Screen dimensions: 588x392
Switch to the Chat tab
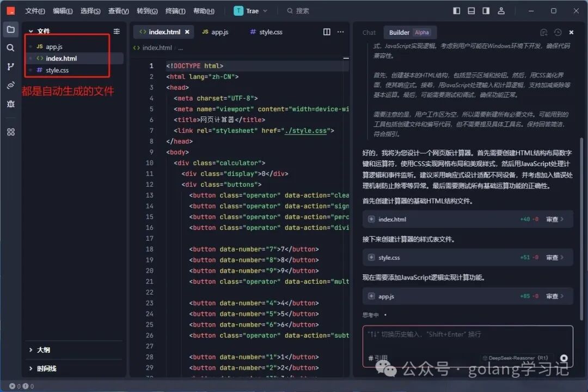[x=369, y=33]
